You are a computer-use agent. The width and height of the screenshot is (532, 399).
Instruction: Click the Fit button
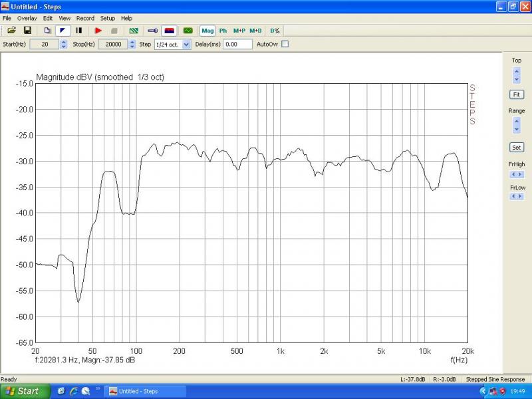point(517,94)
